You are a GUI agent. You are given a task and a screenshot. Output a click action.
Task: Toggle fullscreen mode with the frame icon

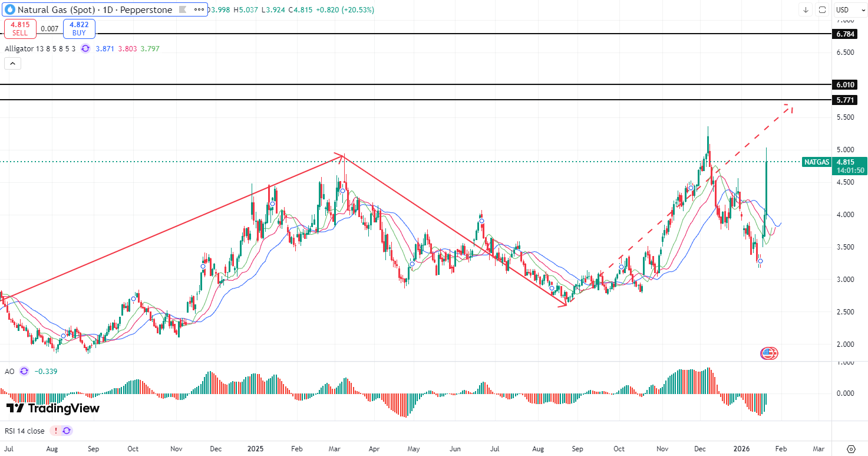822,10
